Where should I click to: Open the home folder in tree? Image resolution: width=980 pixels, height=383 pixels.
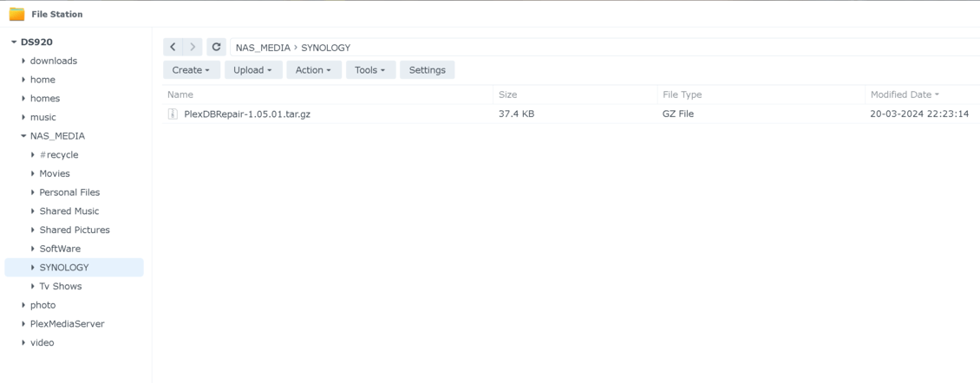(x=42, y=80)
